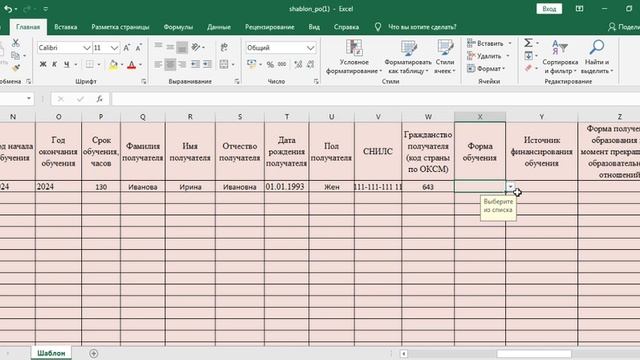Select the Шаблон sheet tab
The width and height of the screenshot is (640, 360).
(51, 353)
